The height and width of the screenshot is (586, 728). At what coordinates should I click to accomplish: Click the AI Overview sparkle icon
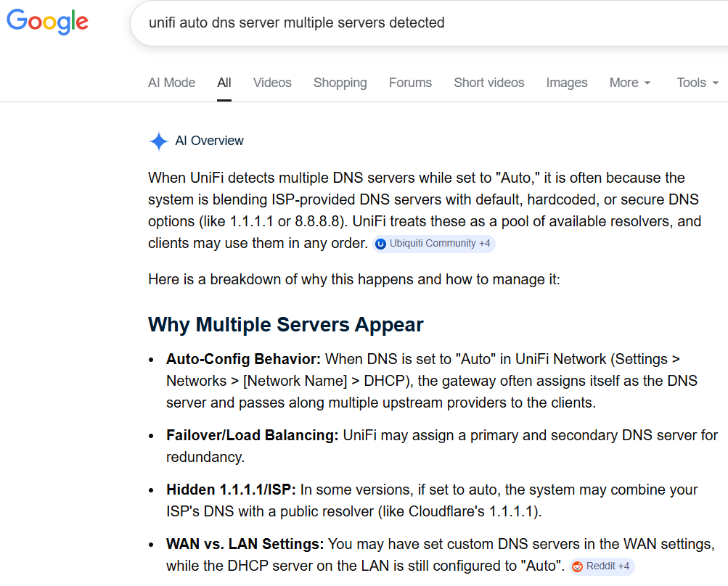click(x=158, y=141)
